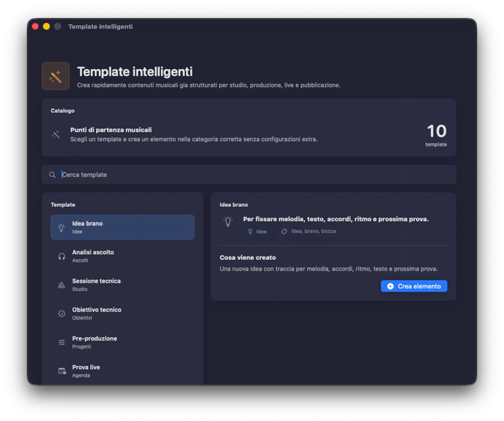
Task: Click the window title Template intelligenti
Action: click(100, 27)
